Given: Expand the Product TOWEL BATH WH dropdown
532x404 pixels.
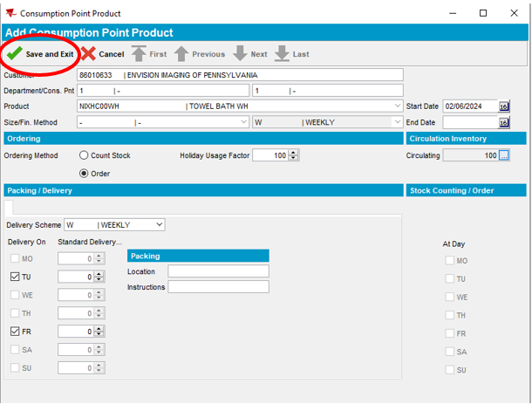Looking at the screenshot, I should (398, 106).
